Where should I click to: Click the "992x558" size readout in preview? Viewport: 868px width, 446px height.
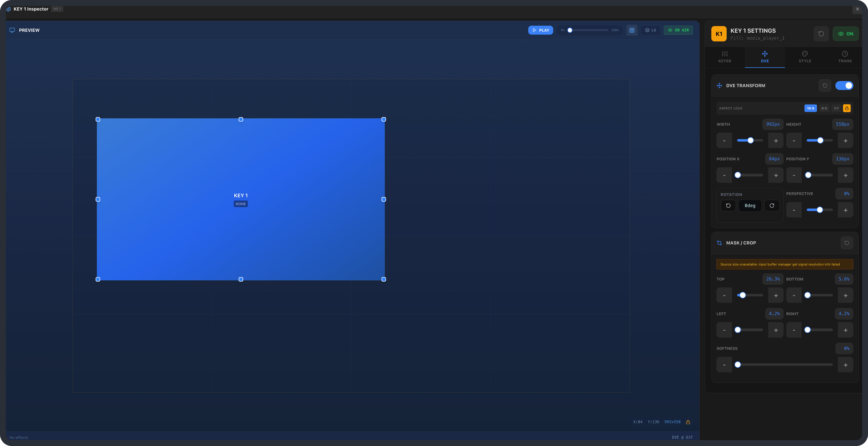[x=673, y=422]
